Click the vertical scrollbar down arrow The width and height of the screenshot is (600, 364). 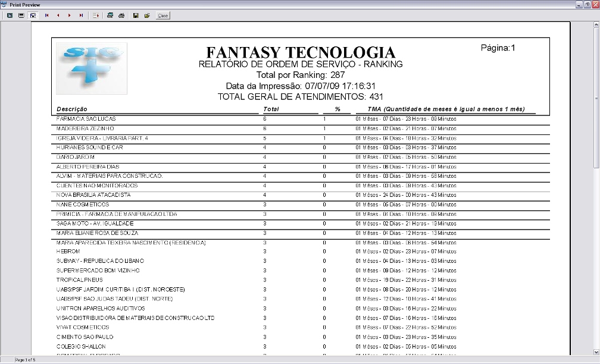point(596,352)
